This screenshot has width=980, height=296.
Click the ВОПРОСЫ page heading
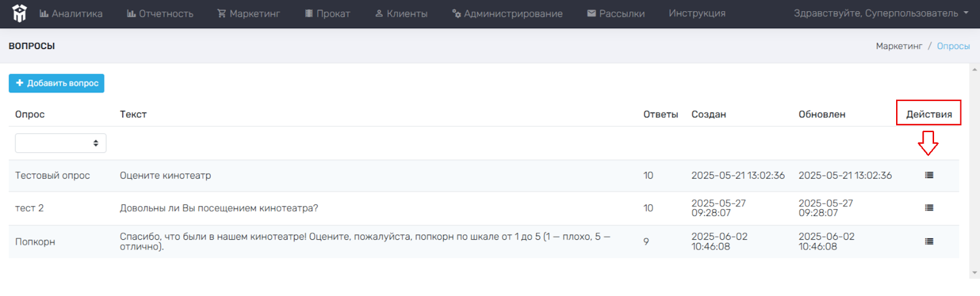pyautogui.click(x=32, y=46)
